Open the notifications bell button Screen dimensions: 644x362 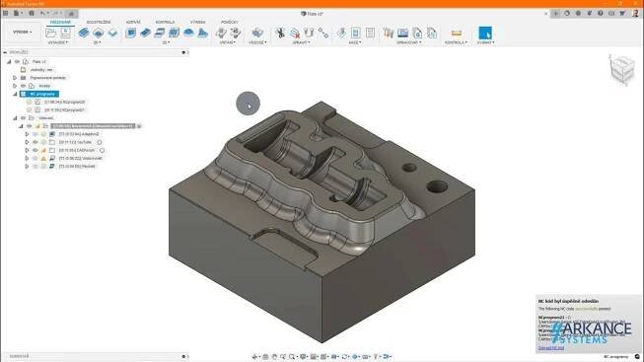[590, 14]
